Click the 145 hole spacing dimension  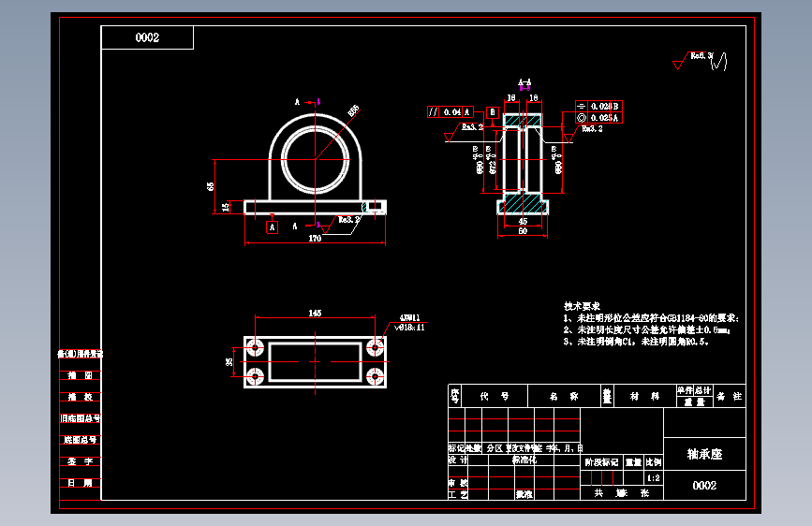tap(315, 314)
